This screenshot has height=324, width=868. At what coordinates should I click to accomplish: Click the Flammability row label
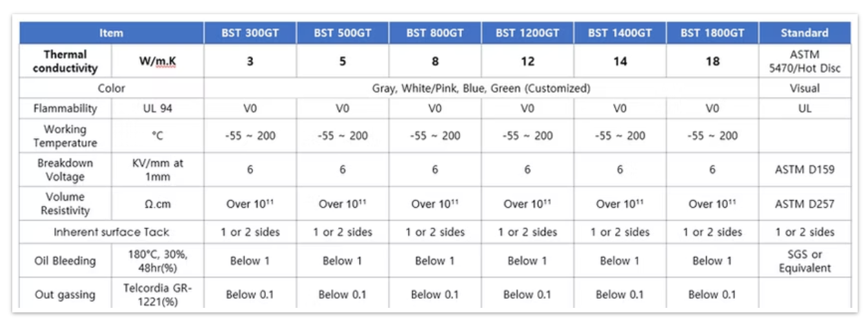pos(65,108)
